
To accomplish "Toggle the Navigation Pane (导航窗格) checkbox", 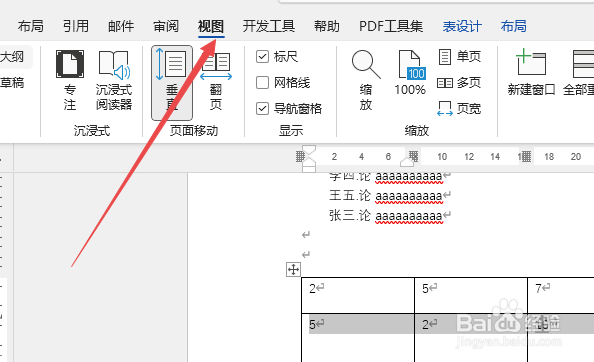I will click(263, 109).
